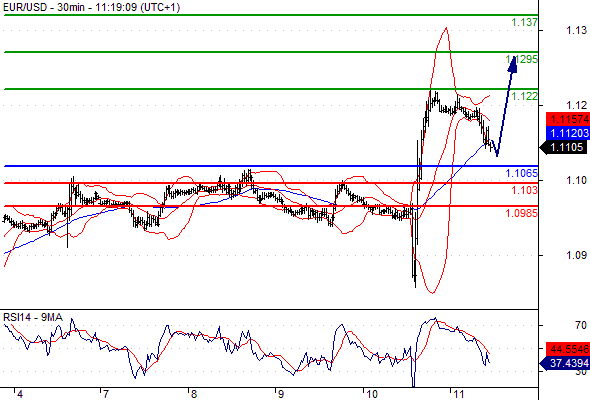This screenshot has width=590, height=400.
Task: Click the 1.137 green resistance label
Action: coord(524,22)
